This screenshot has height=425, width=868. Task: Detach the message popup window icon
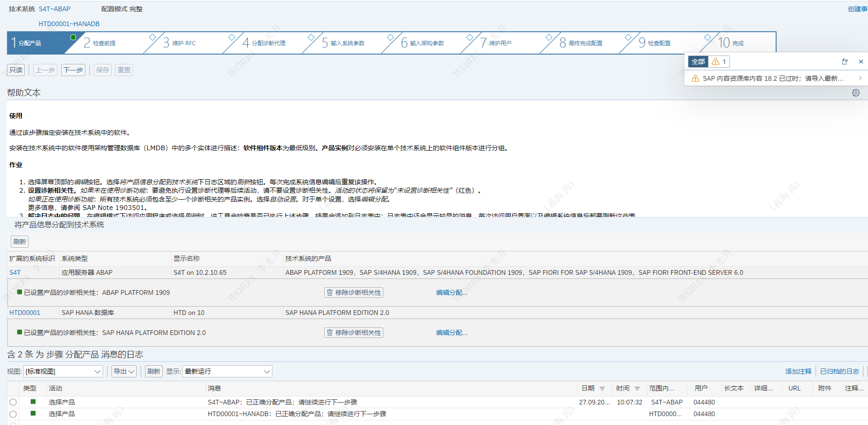point(845,62)
